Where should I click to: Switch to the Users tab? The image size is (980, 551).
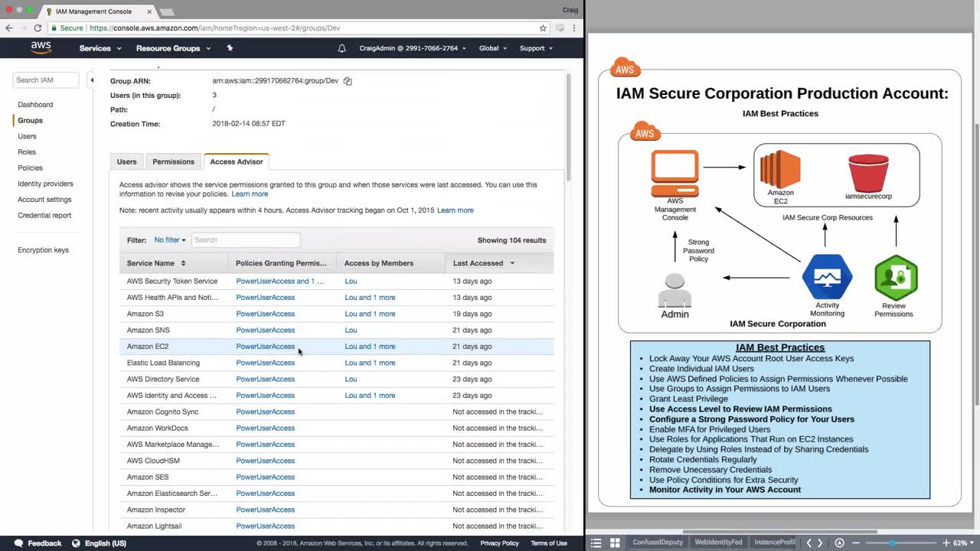click(x=127, y=161)
